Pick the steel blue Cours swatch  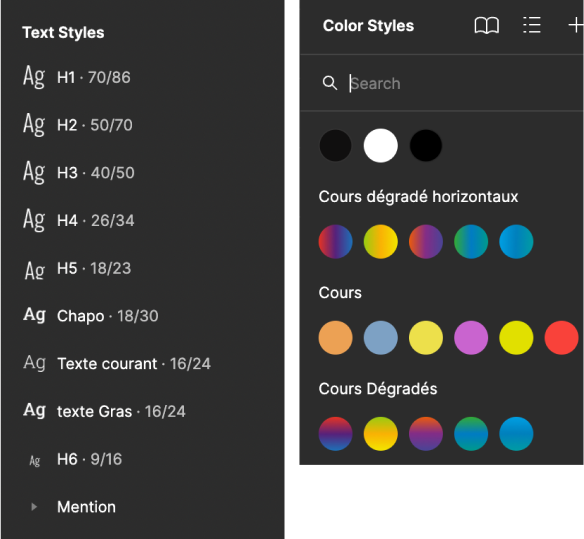[x=380, y=337]
